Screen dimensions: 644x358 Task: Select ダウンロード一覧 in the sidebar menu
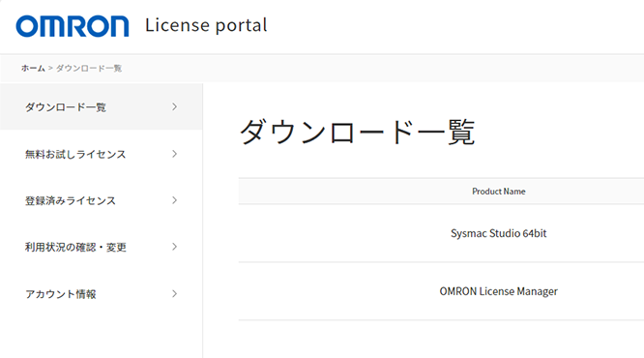point(101,106)
